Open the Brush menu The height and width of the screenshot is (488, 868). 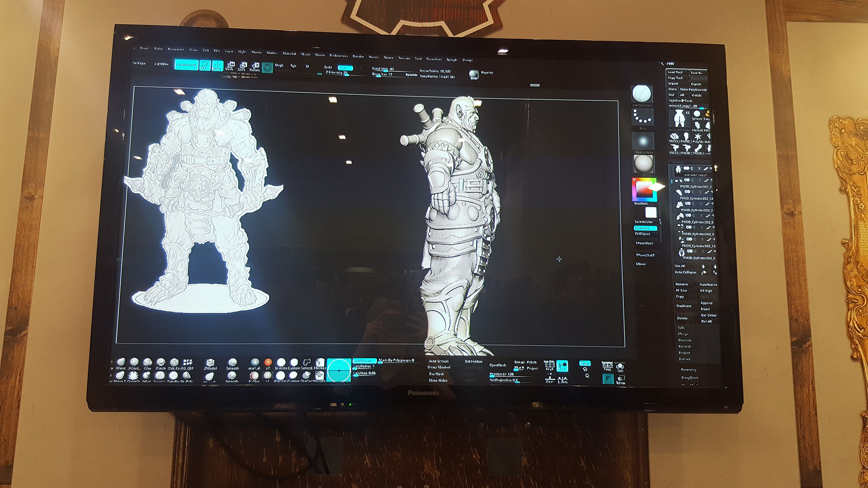(144, 48)
